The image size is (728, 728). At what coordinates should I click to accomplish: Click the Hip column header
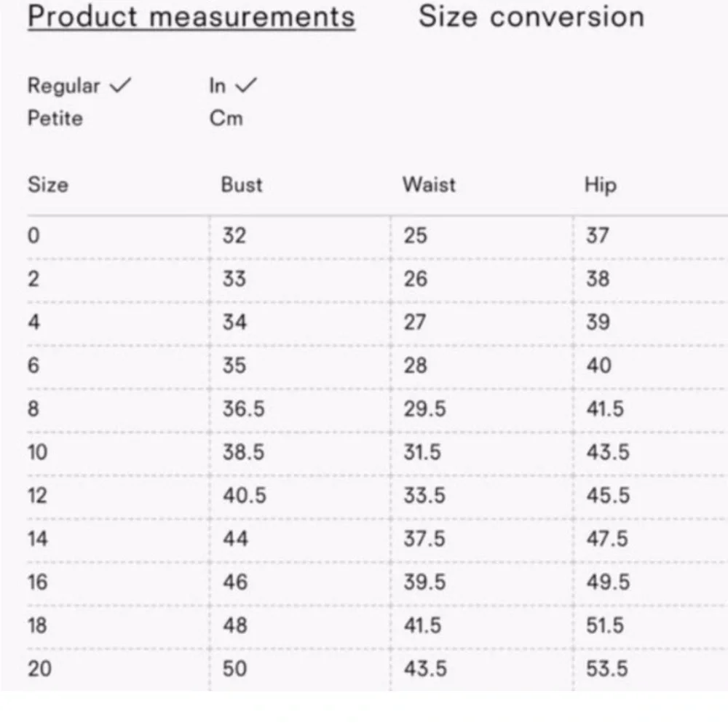[600, 185]
